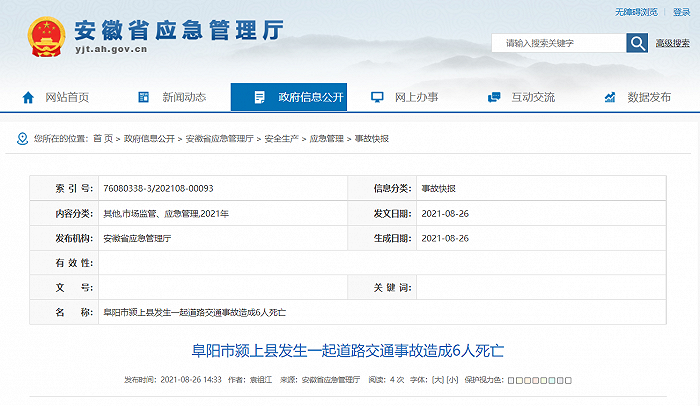Set font size to 大
Image resolution: width=700 pixels, height=406 pixels.
438,380
